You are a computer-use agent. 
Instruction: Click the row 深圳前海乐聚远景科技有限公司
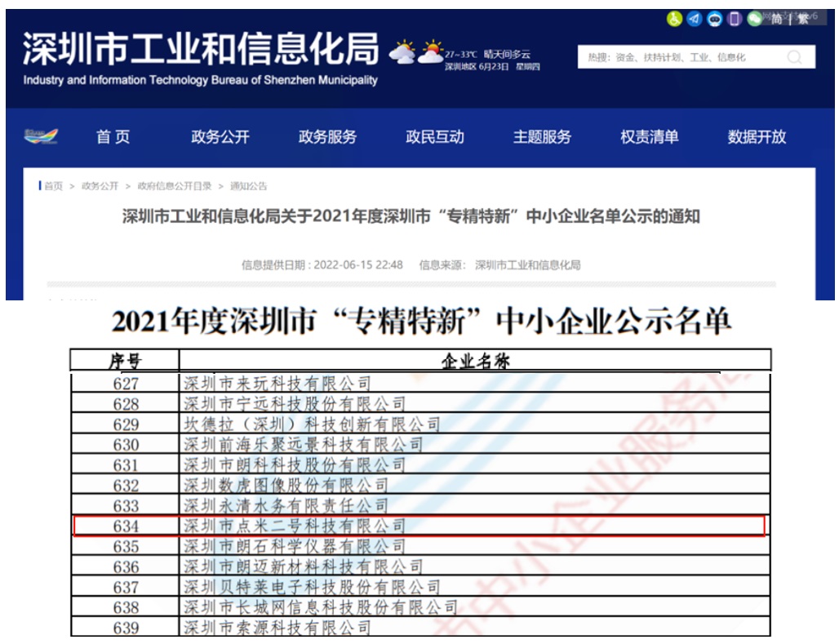420,444
